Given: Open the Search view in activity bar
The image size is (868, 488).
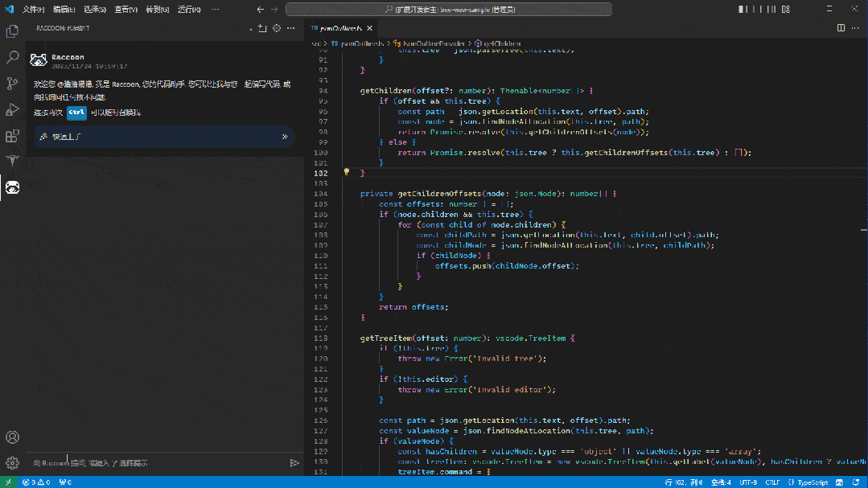Looking at the screenshot, I should tap(12, 58).
